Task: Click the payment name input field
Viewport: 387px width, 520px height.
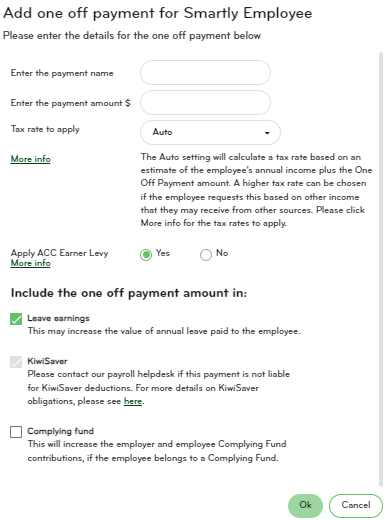Action: point(205,73)
